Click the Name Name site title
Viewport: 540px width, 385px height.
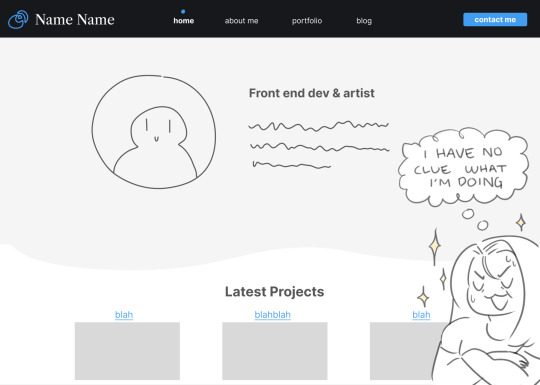click(x=75, y=20)
